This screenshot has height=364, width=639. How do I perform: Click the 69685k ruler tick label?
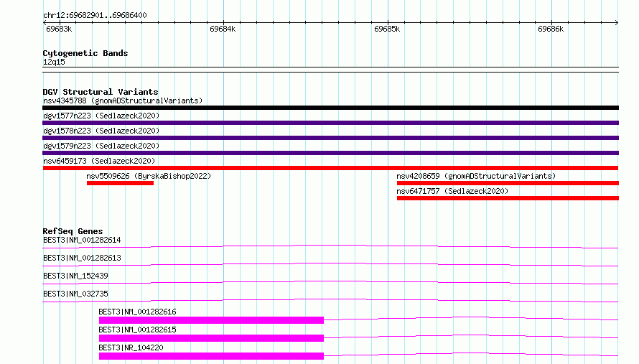click(x=387, y=29)
